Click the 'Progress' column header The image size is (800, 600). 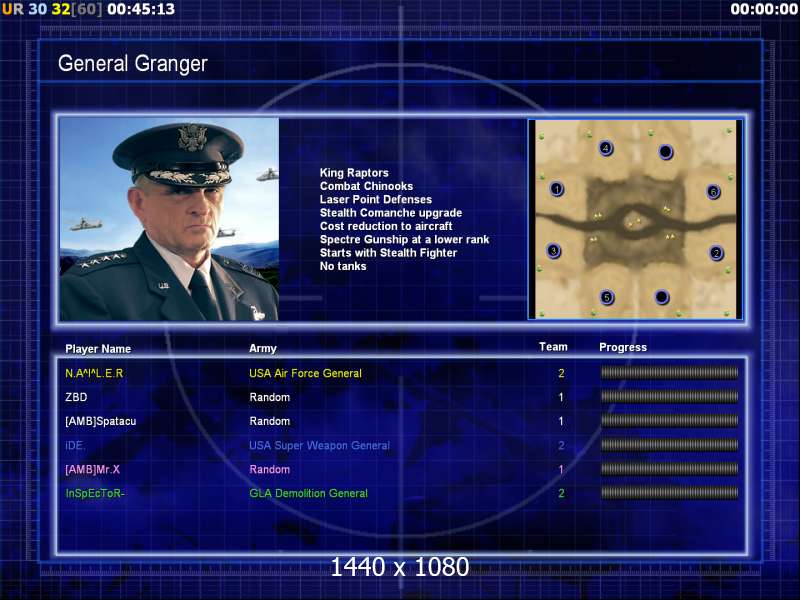pyautogui.click(x=623, y=347)
